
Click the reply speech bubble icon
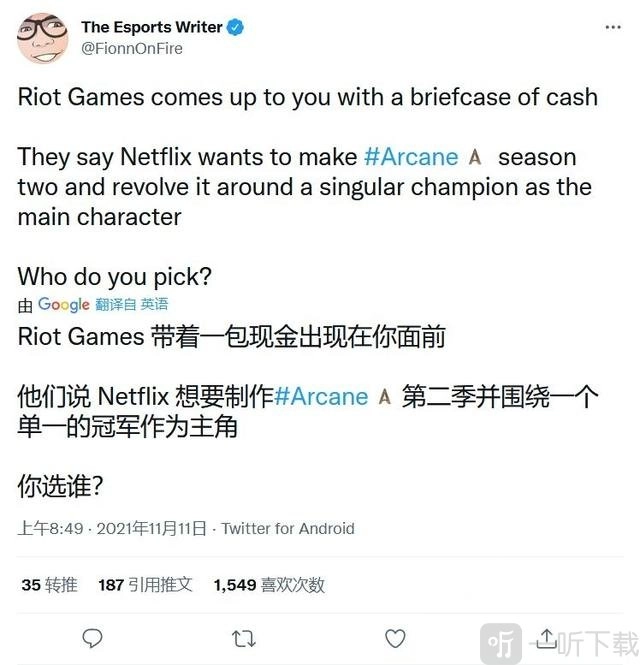click(x=92, y=638)
